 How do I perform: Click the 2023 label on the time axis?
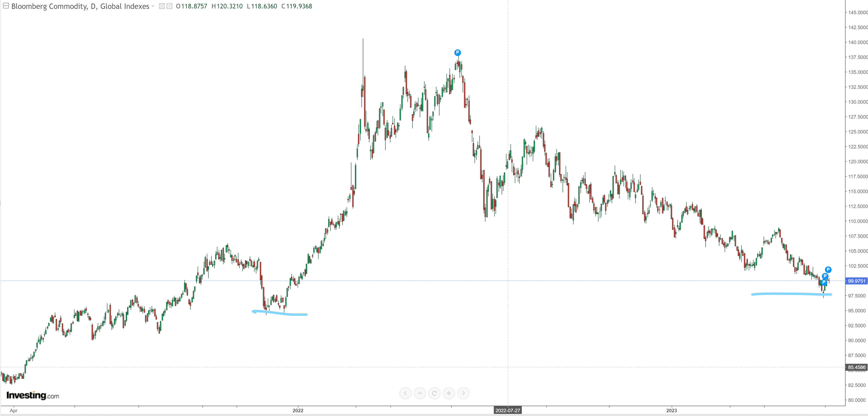pyautogui.click(x=671, y=410)
